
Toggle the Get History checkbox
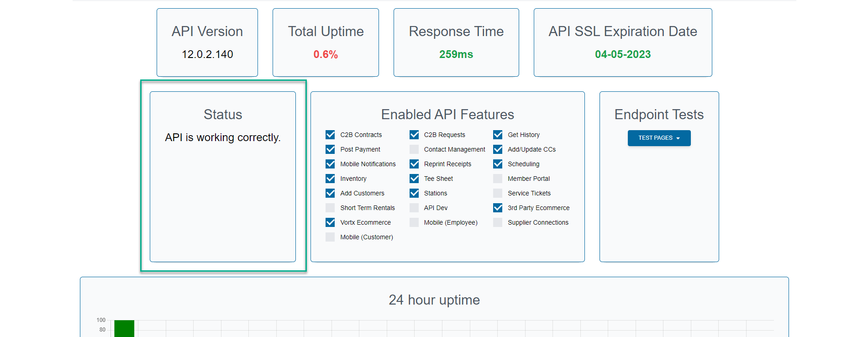(x=498, y=135)
